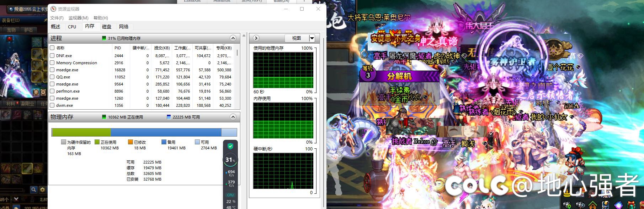This screenshot has width=644, height=209.
Task: Check the DNF.exe process checkbox
Action: click(52, 56)
